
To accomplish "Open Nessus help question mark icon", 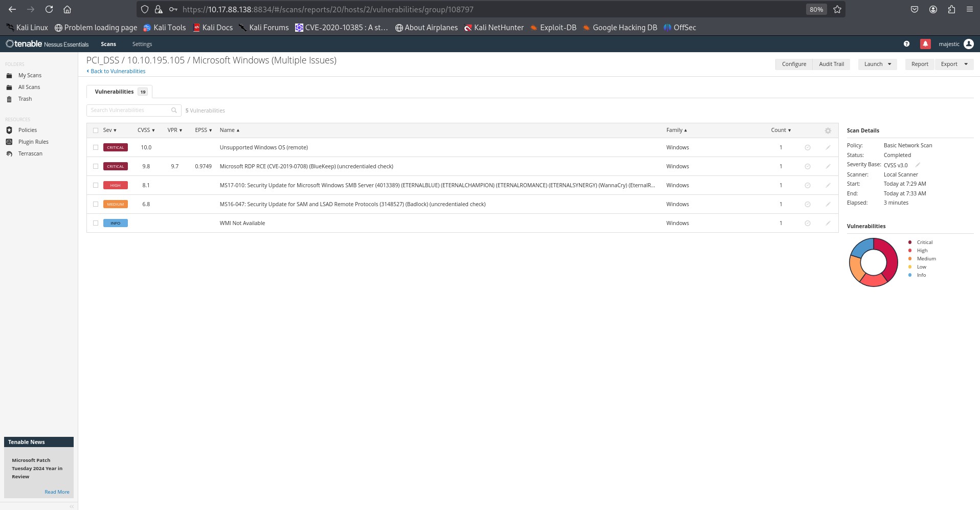I will pyautogui.click(x=906, y=44).
